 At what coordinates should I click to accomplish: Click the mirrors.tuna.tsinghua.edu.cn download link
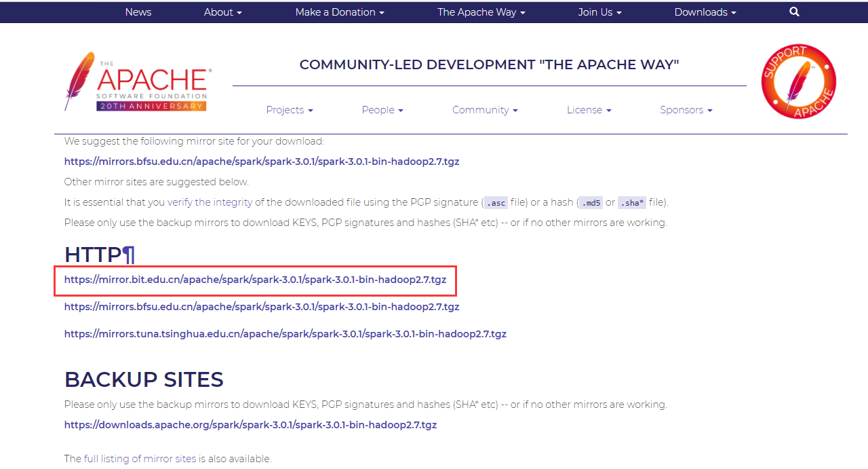(x=285, y=334)
